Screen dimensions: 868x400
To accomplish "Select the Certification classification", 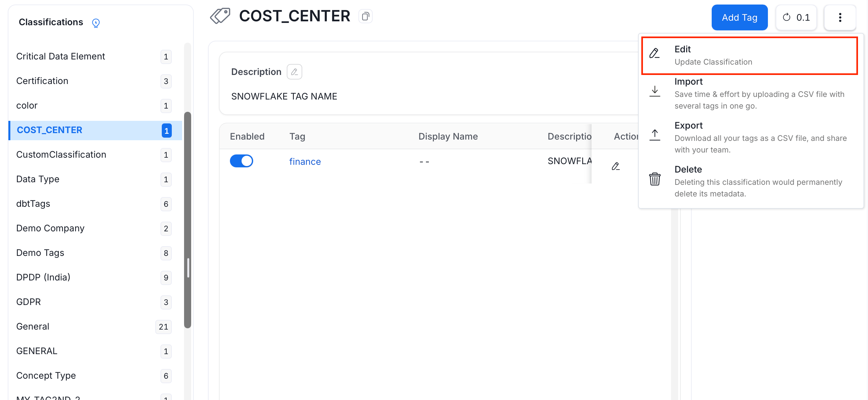I will click(x=95, y=81).
